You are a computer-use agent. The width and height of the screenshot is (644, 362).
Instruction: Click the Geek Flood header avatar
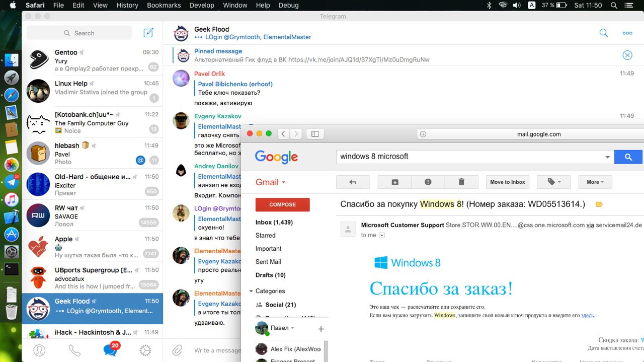[181, 33]
